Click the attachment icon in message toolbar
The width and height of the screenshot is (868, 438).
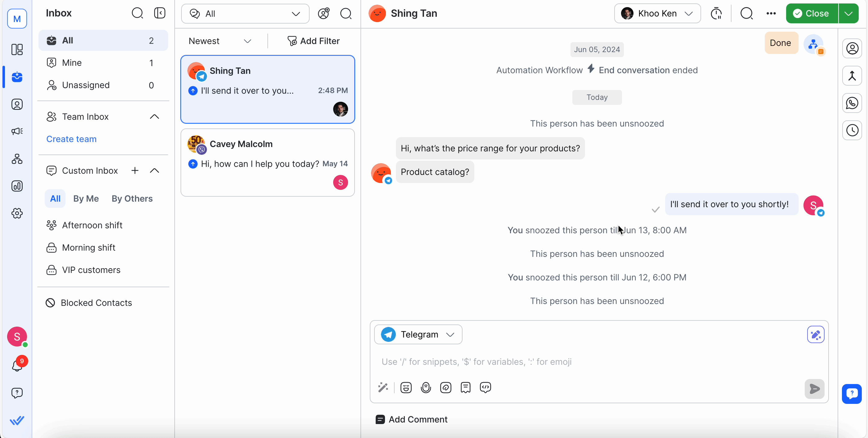pyautogui.click(x=445, y=387)
